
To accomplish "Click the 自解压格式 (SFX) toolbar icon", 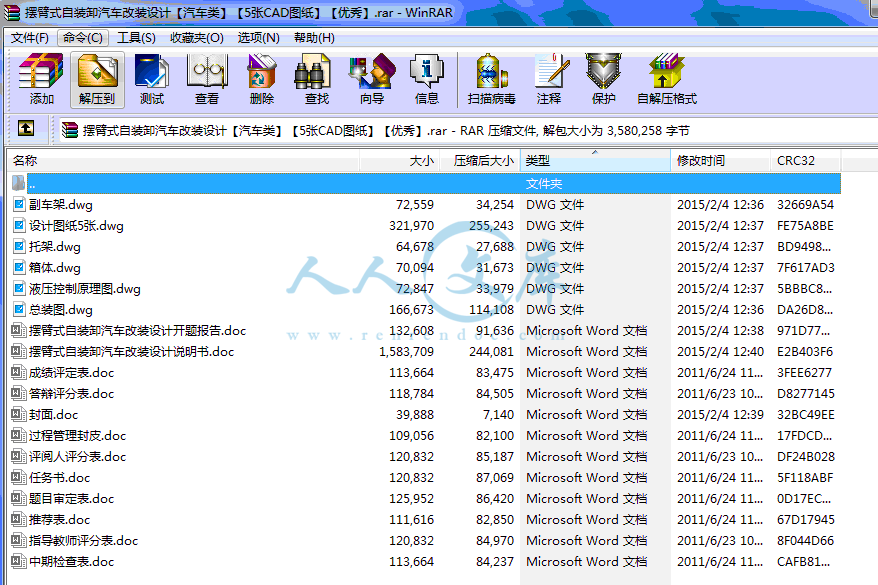I will click(x=667, y=79).
